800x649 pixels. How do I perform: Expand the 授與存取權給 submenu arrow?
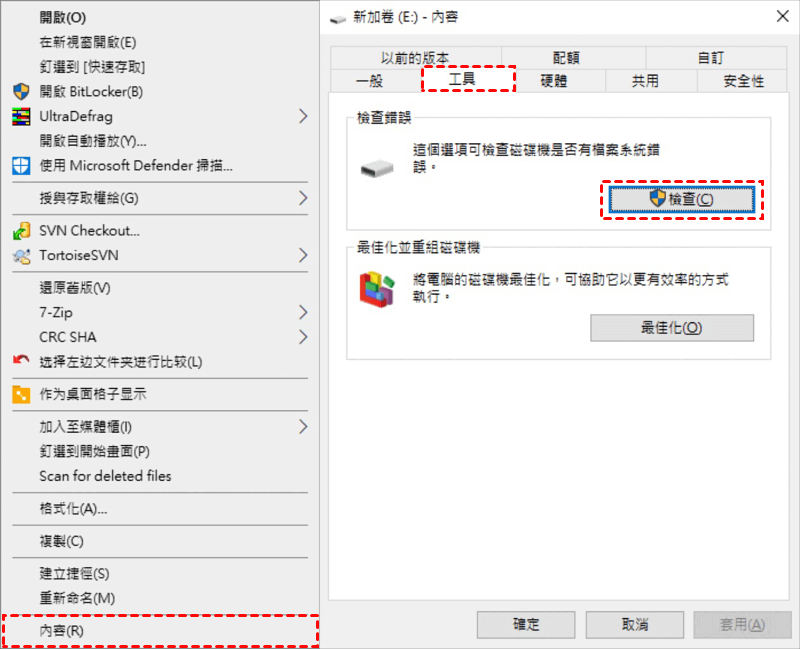303,198
